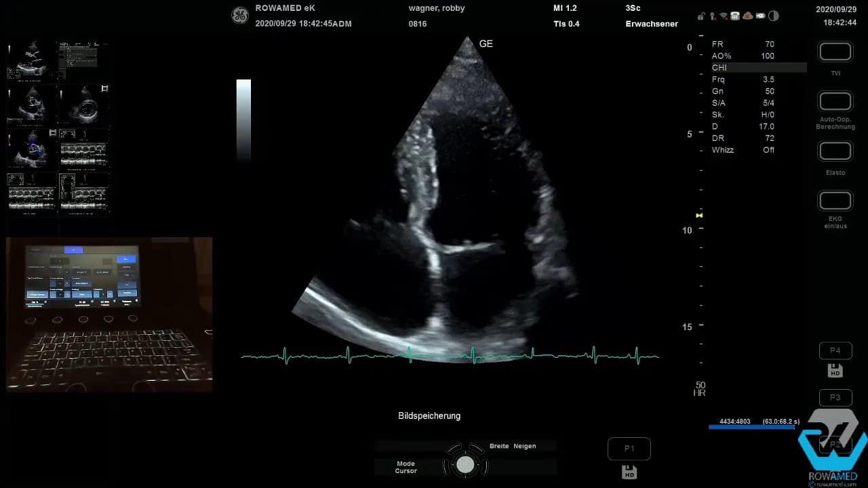Image resolution: width=868 pixels, height=488 pixels.
Task: Click the Wi-Fi status icon
Action: (x=724, y=16)
